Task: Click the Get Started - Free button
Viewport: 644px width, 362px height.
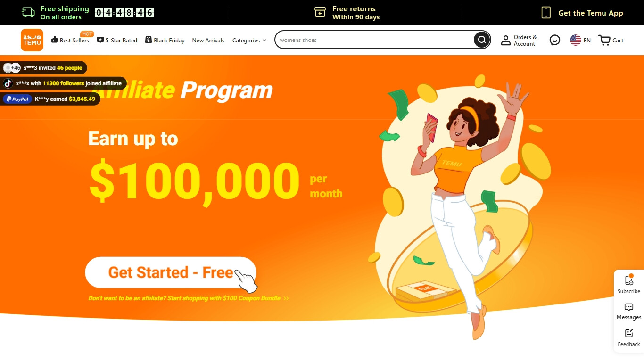Action: (x=171, y=272)
